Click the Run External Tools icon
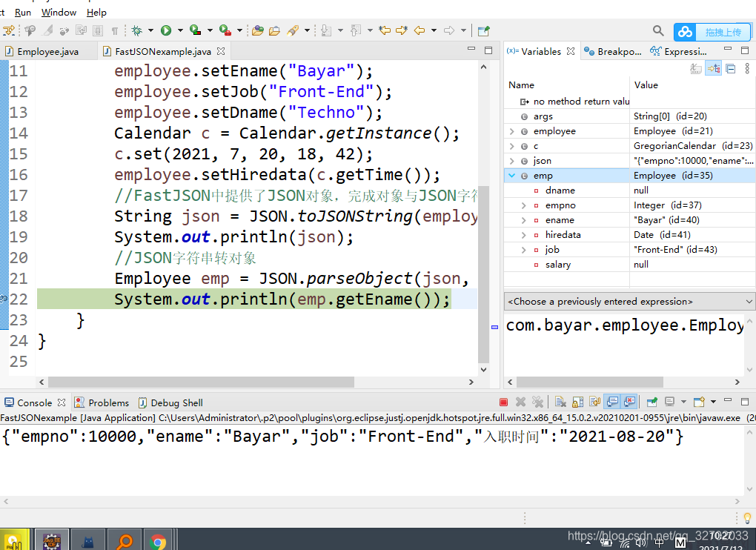Viewport: 756px width, 550px height. (x=225, y=31)
